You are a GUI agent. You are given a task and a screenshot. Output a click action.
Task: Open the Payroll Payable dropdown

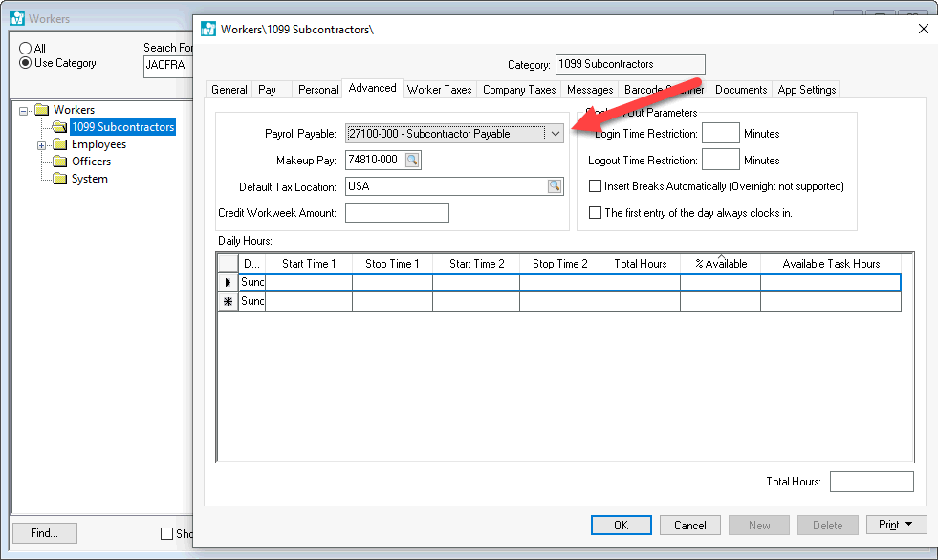tap(555, 134)
